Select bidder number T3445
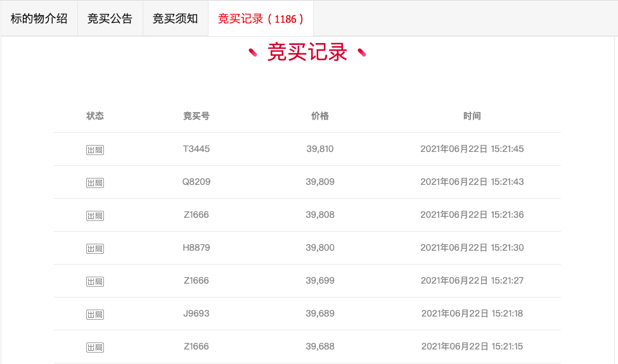The width and height of the screenshot is (618, 364). [196, 149]
